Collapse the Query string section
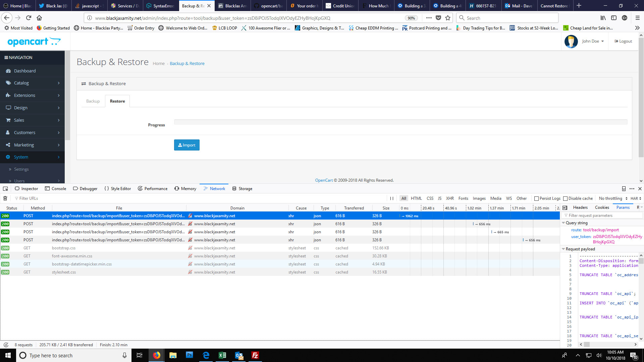 pyautogui.click(x=563, y=223)
